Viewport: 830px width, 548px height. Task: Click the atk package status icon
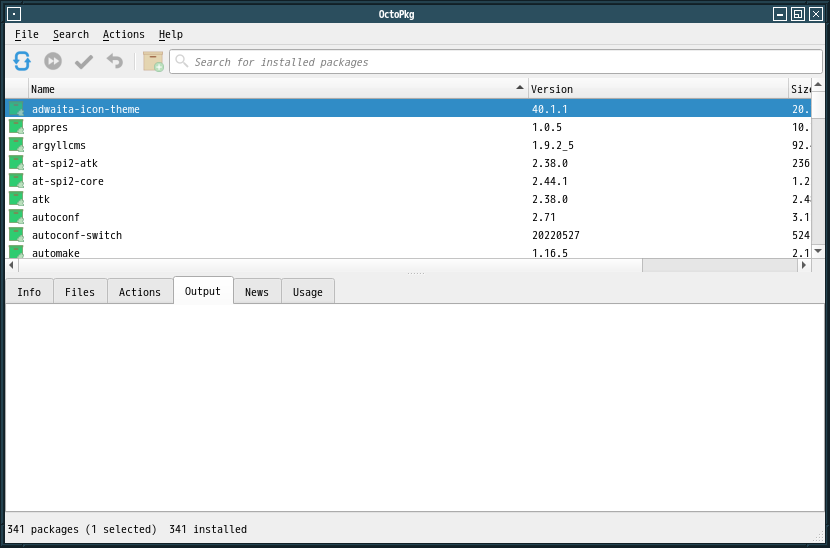click(16, 199)
